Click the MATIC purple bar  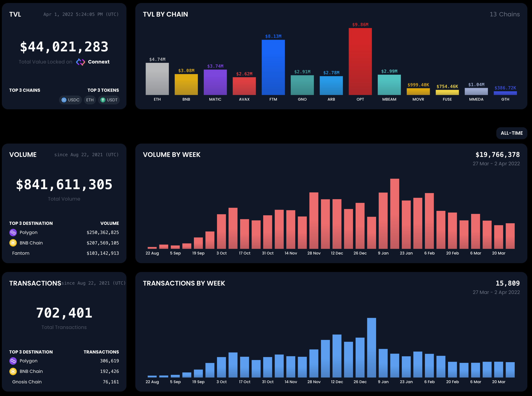tap(215, 82)
